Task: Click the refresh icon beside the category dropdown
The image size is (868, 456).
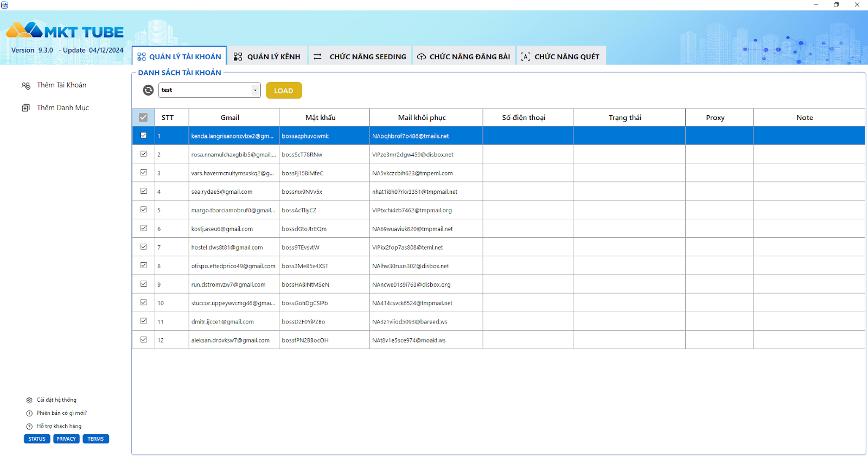Action: (x=148, y=90)
